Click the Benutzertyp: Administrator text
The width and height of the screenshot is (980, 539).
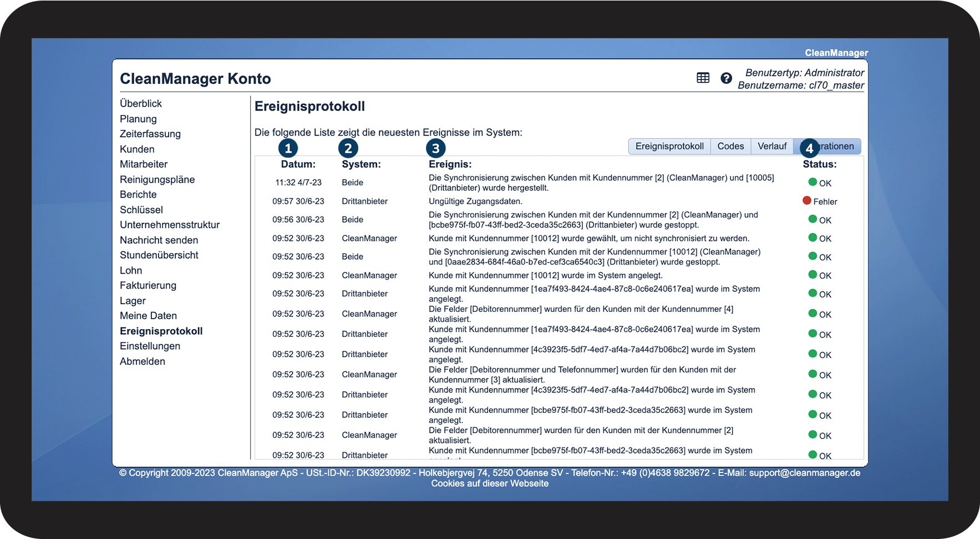point(805,73)
